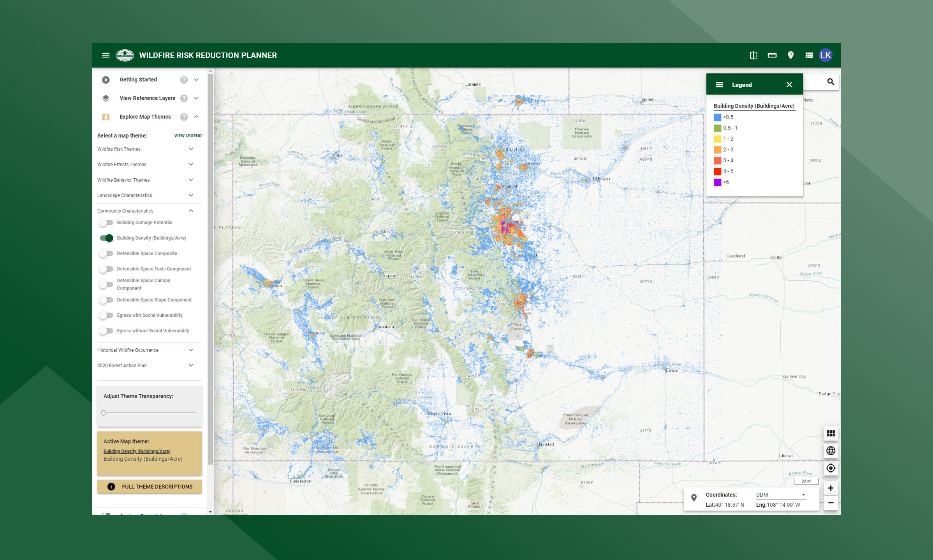Click the Wildfire Risk Reduction Planner title
Viewport: 933px width, 560px height.
pos(208,55)
